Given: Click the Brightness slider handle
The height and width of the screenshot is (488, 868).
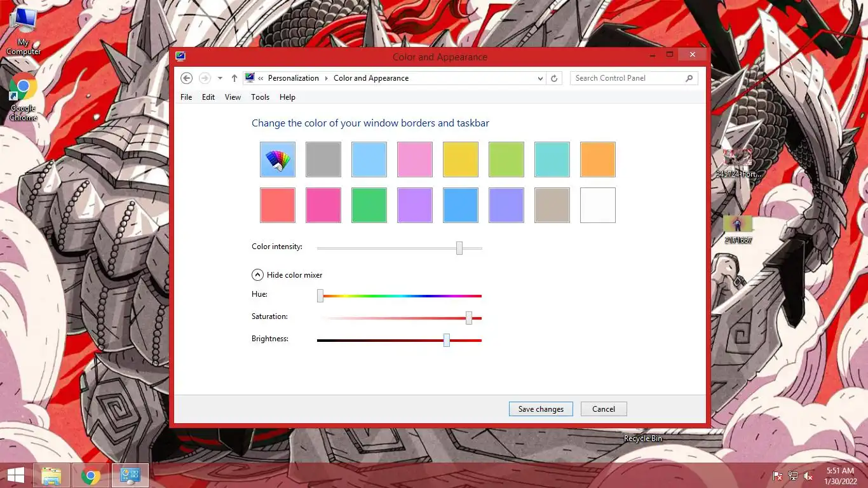Looking at the screenshot, I should coord(447,340).
